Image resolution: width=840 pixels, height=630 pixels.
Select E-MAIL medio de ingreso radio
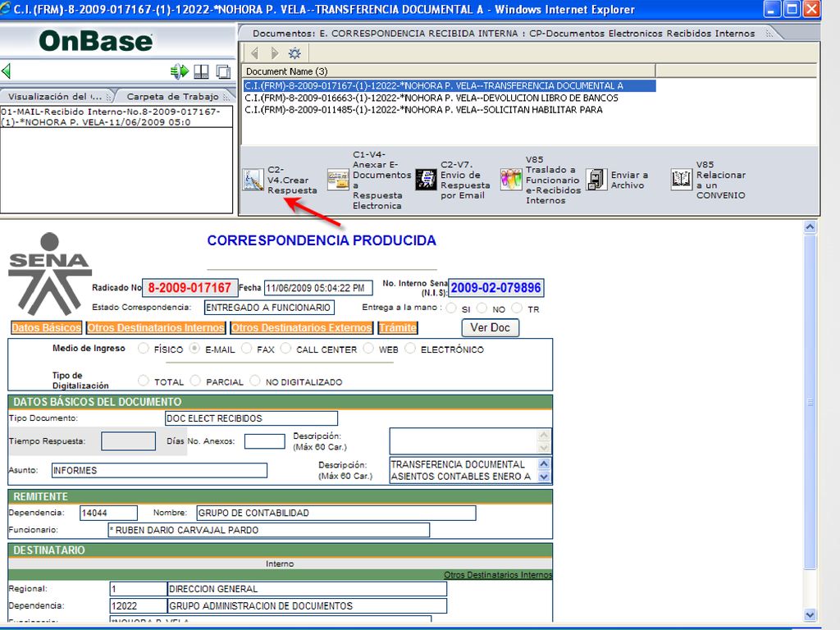point(194,348)
